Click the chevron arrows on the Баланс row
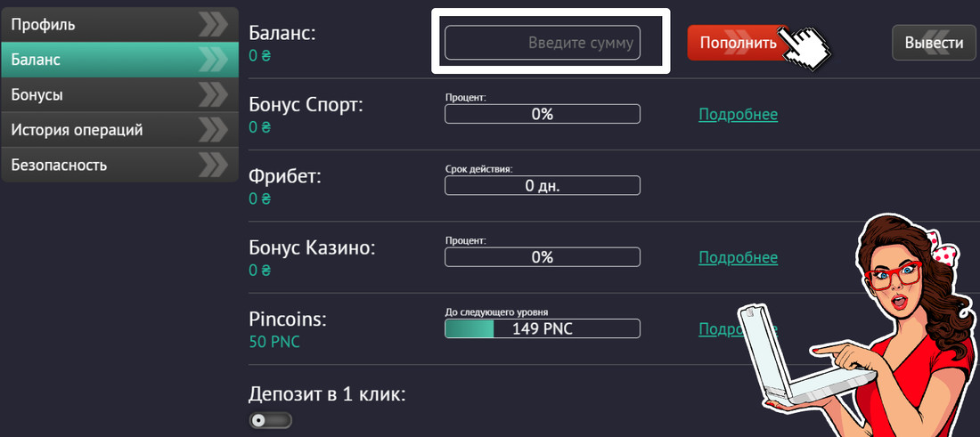 point(214,60)
